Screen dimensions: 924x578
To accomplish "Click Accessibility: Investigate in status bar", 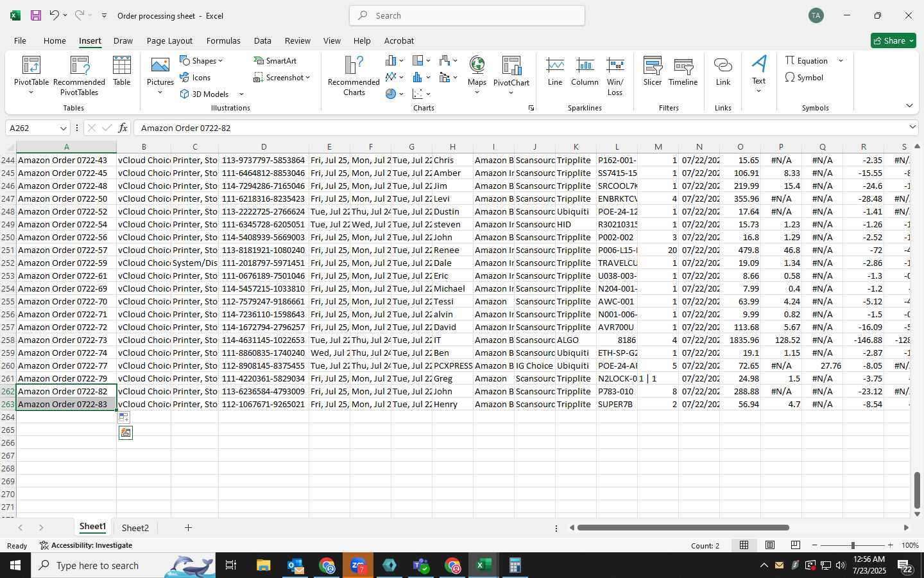I will pyautogui.click(x=86, y=545).
